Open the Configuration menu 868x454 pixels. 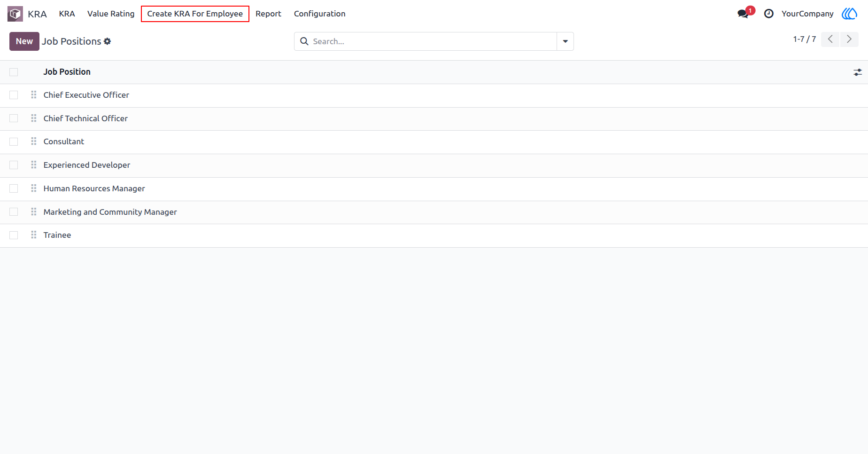pos(319,14)
